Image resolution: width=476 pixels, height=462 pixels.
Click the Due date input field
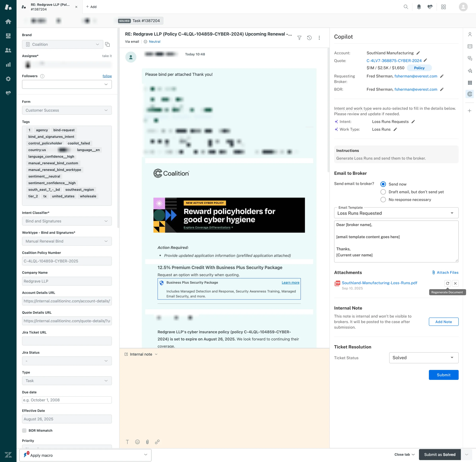coord(67,400)
